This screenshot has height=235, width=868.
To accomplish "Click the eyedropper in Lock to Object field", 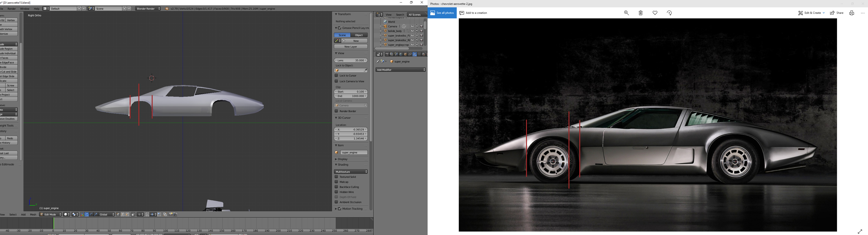I will (x=365, y=71).
